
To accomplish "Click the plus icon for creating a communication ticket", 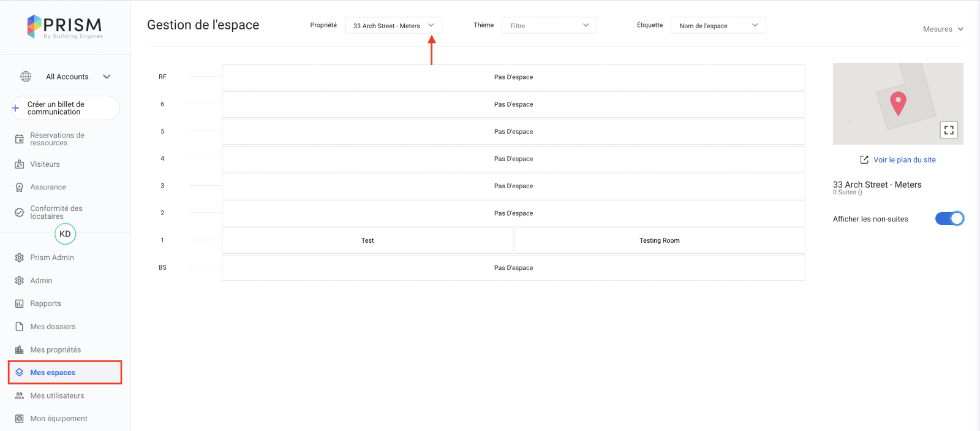I will pos(15,109).
